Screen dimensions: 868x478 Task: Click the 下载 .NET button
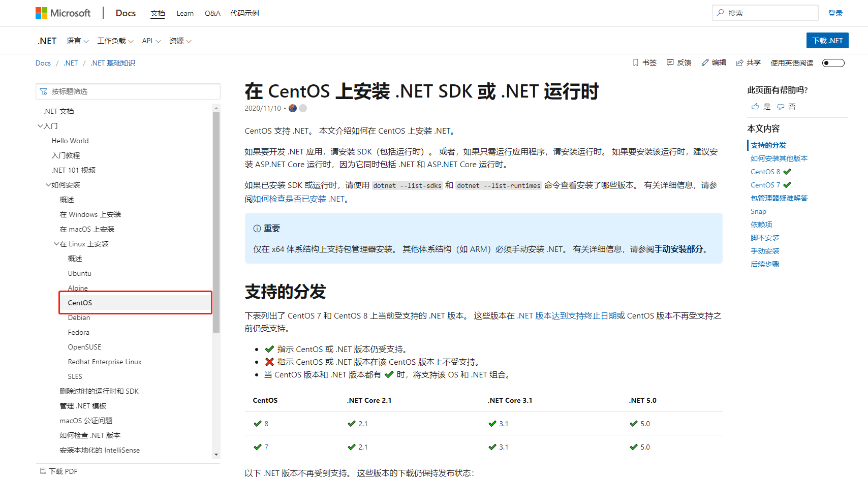point(827,40)
